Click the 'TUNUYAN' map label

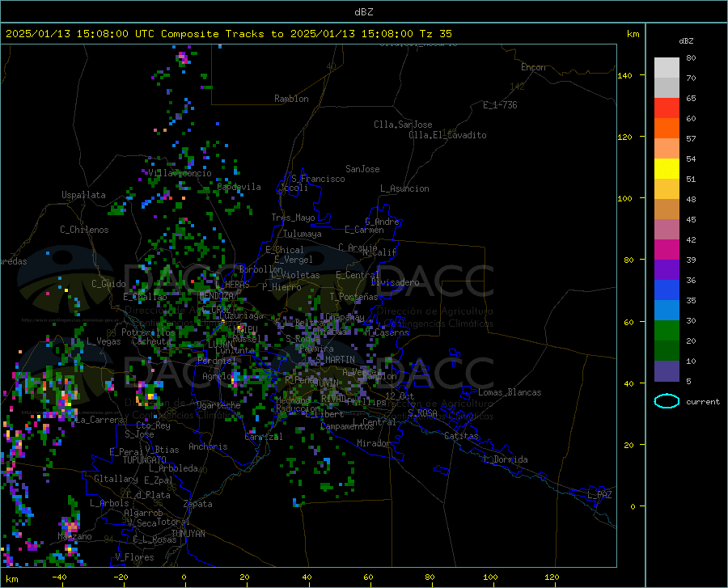188,534
